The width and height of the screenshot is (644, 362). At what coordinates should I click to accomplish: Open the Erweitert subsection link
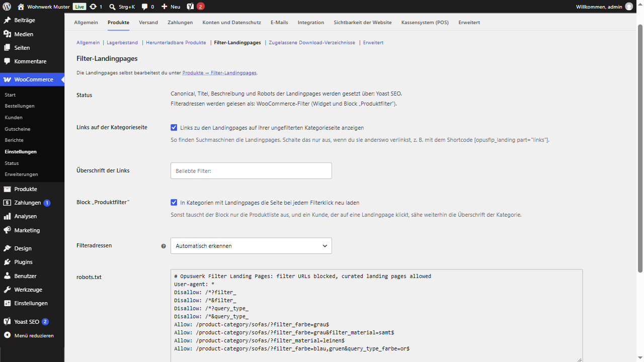click(373, 43)
